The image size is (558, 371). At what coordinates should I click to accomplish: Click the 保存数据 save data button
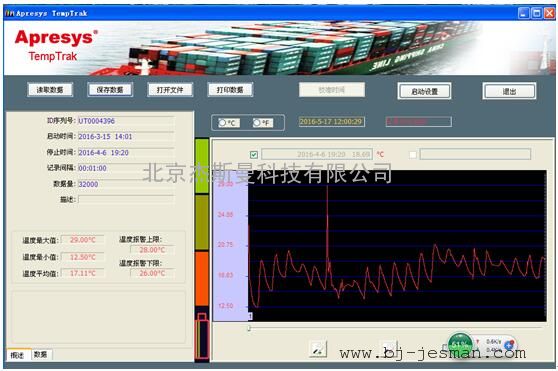pos(110,90)
